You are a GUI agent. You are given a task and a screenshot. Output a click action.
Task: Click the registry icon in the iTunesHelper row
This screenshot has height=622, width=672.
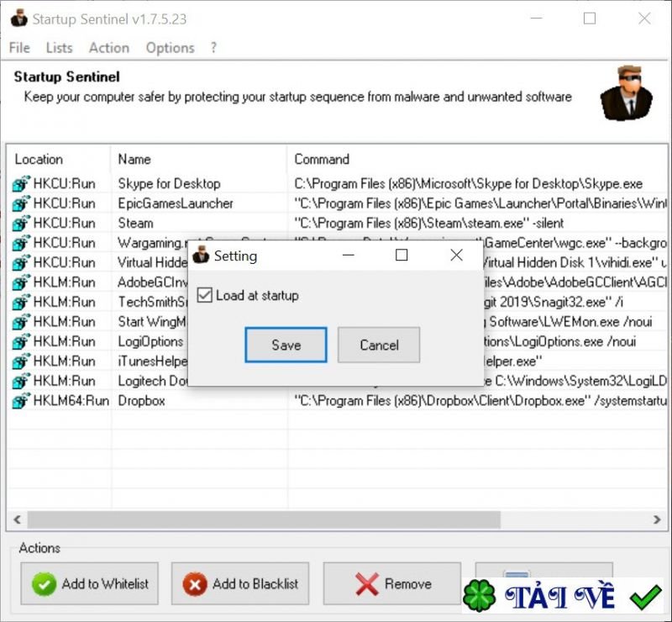[21, 361]
